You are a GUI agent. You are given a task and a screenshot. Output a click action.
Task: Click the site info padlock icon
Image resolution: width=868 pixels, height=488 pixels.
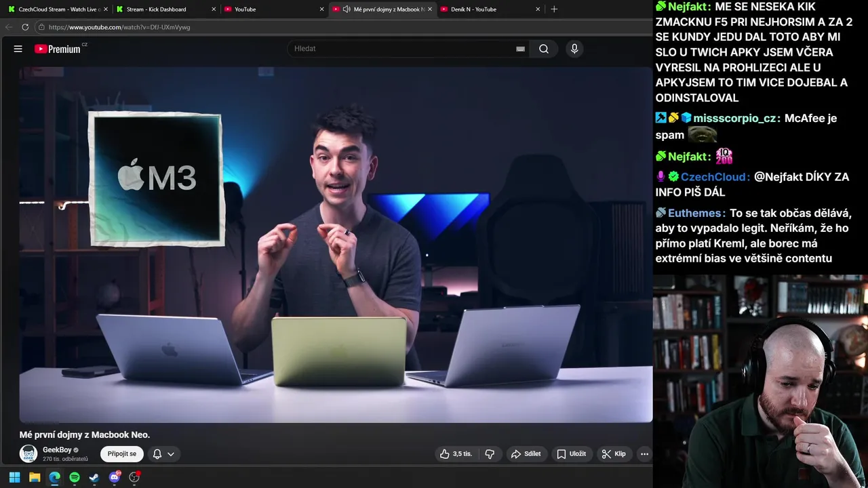pyautogui.click(x=41, y=27)
